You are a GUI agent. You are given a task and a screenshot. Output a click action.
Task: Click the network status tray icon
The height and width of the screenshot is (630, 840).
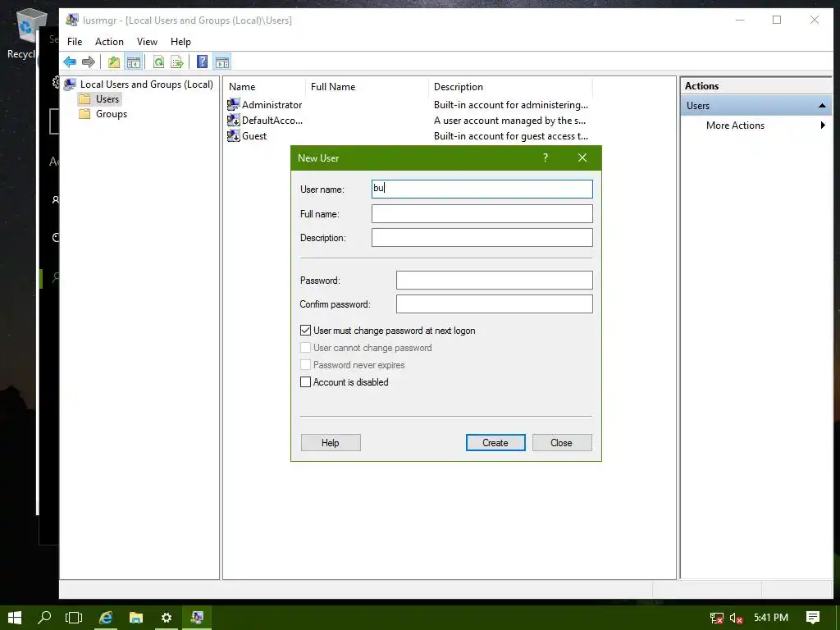[x=716, y=618]
